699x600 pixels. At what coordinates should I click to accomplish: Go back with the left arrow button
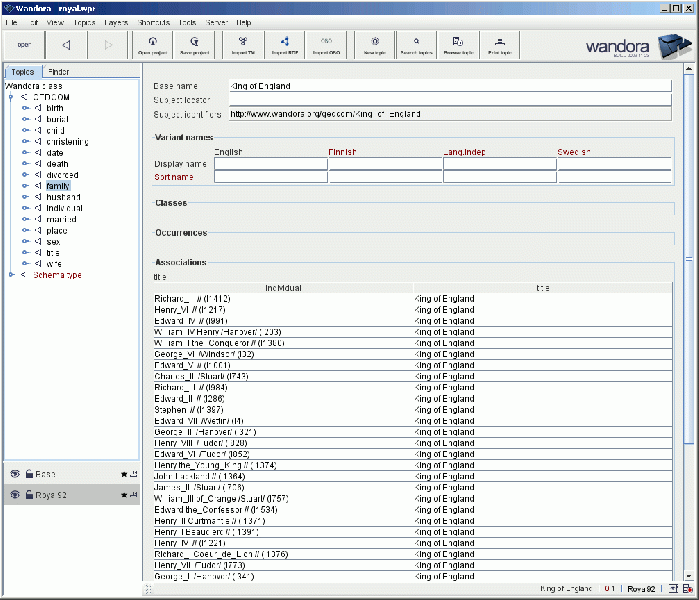point(66,45)
